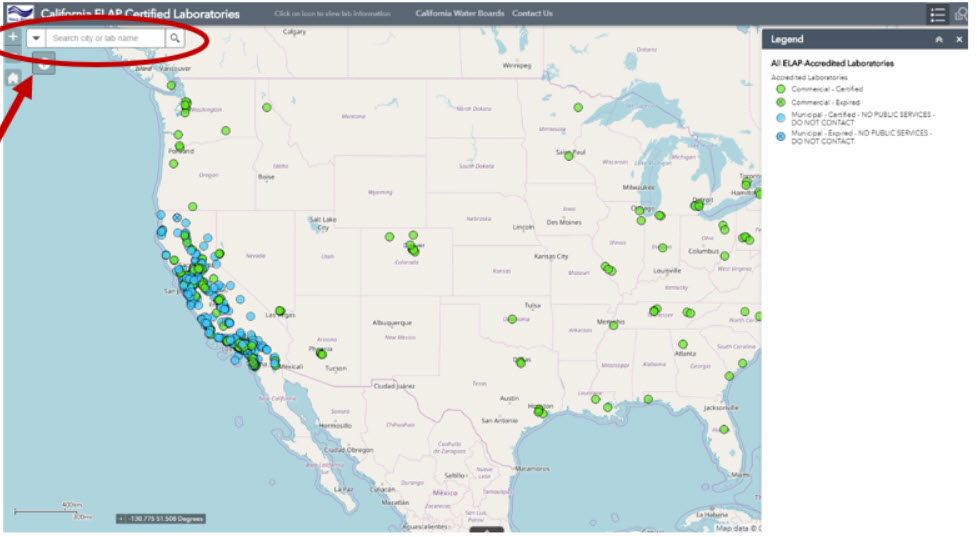Open the search source dropdown arrow
977x537 pixels.
coord(36,38)
